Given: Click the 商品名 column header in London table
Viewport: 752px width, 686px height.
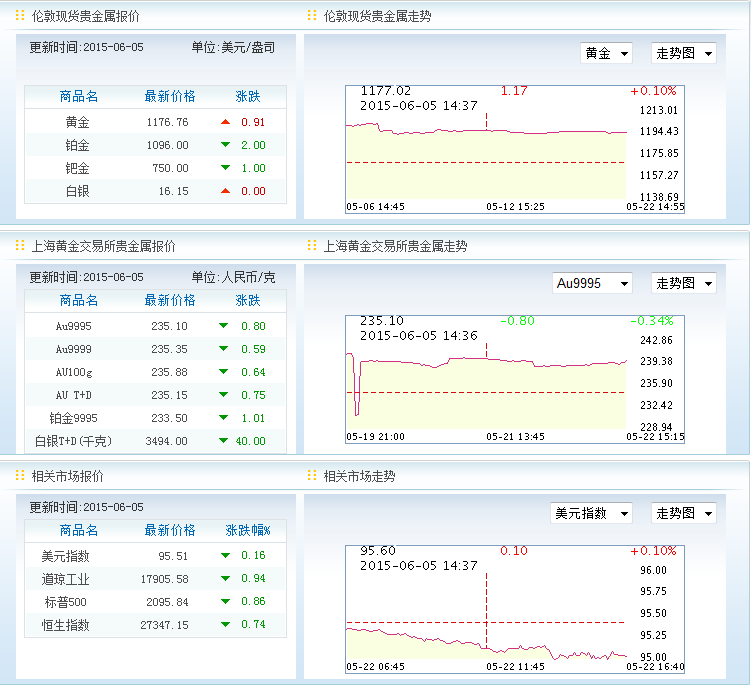Looking at the screenshot, I should (x=79, y=96).
